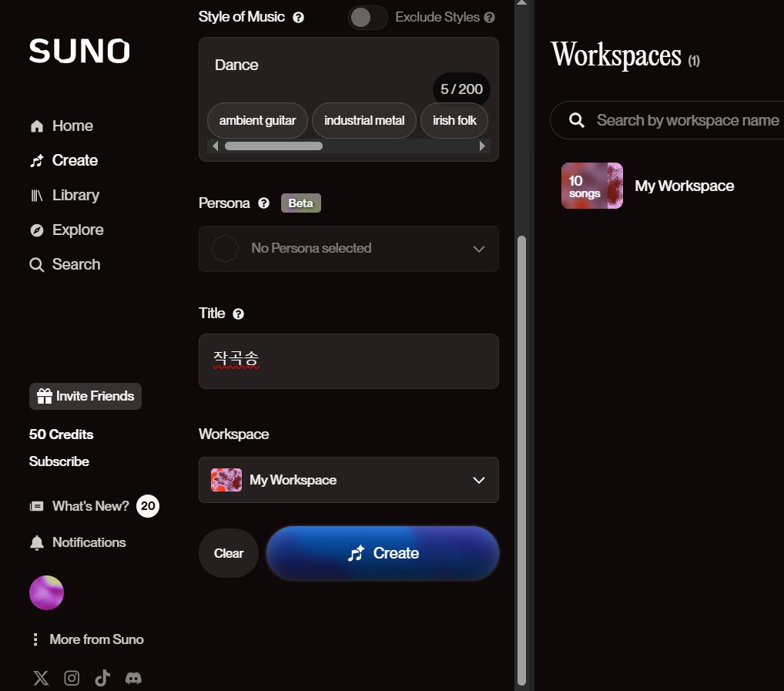
Task: Add the industrial metal style tag
Action: click(364, 120)
